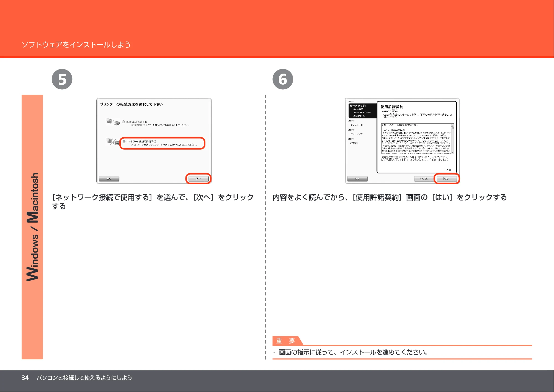Click the セットアップ step under STEP 3
This screenshot has height=392, width=554.
(356, 134)
